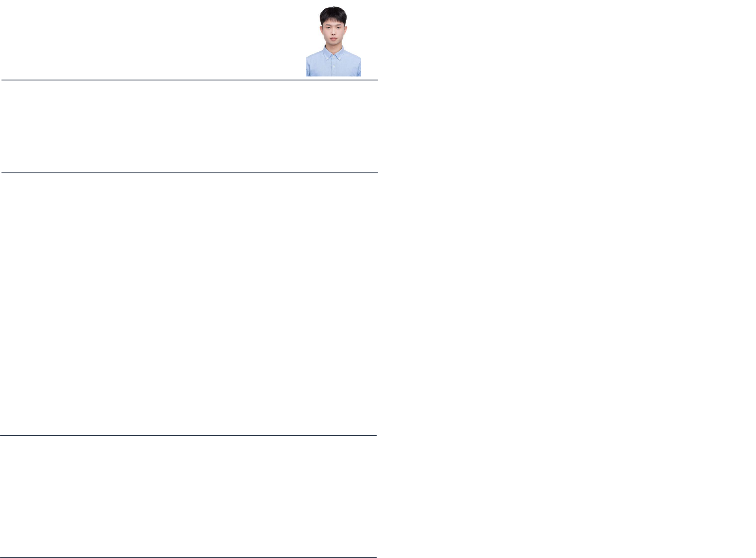
Task: Click the black hair in the portrait photo
Action: pyautogui.click(x=333, y=15)
